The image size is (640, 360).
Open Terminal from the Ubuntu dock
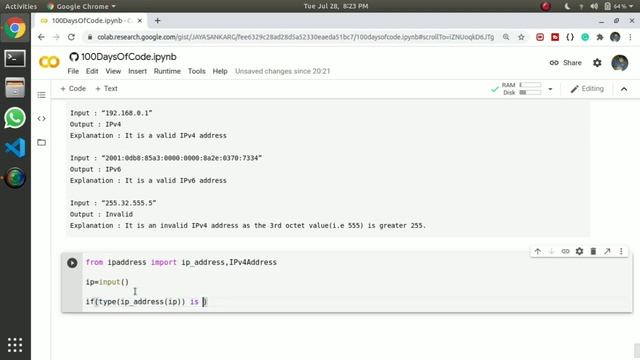[x=15, y=58]
